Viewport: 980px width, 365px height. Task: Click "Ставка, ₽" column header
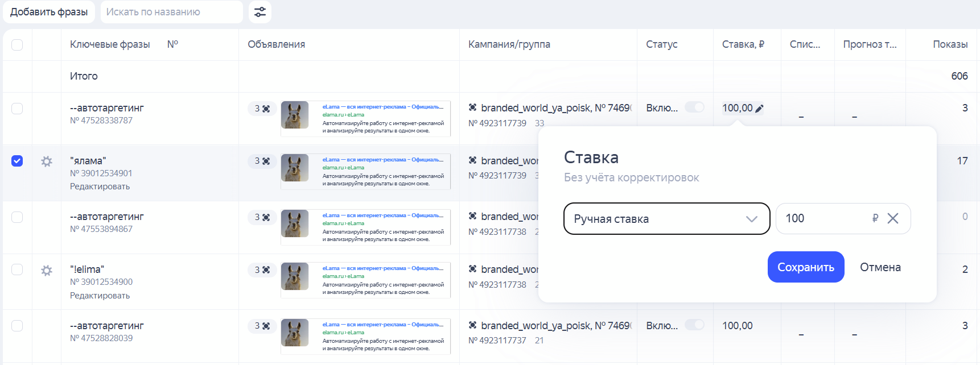point(743,44)
